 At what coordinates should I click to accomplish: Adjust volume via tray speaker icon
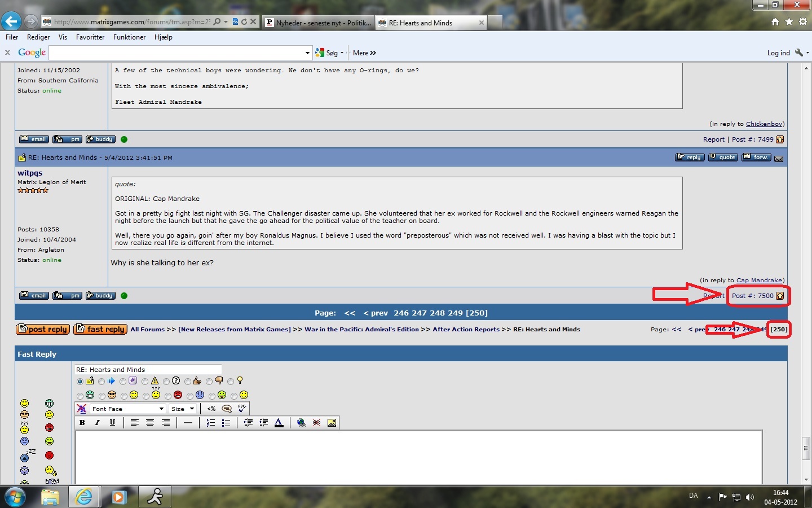coord(749,497)
